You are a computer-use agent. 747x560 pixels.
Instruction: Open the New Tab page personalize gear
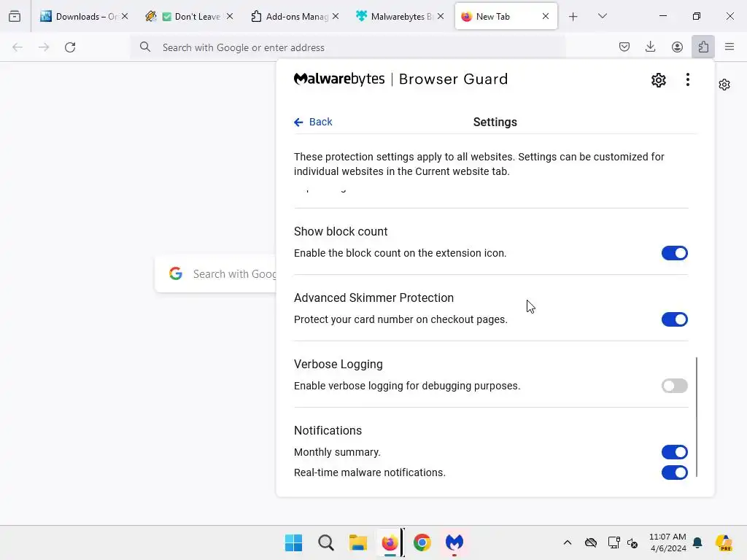(724, 85)
